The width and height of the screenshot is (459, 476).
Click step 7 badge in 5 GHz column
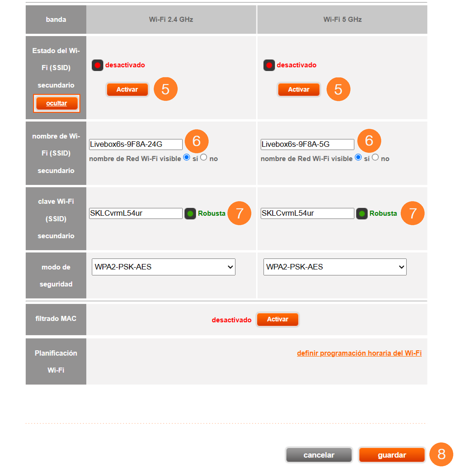(x=412, y=213)
